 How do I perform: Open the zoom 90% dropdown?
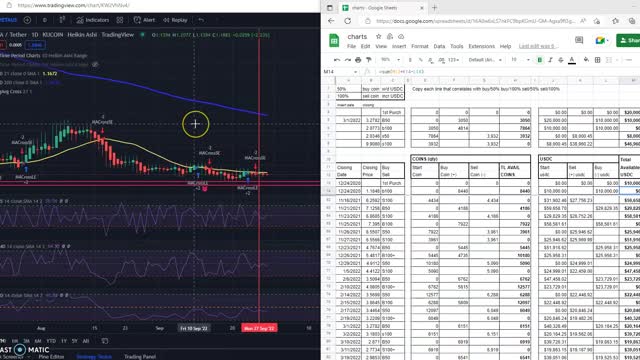[390, 60]
